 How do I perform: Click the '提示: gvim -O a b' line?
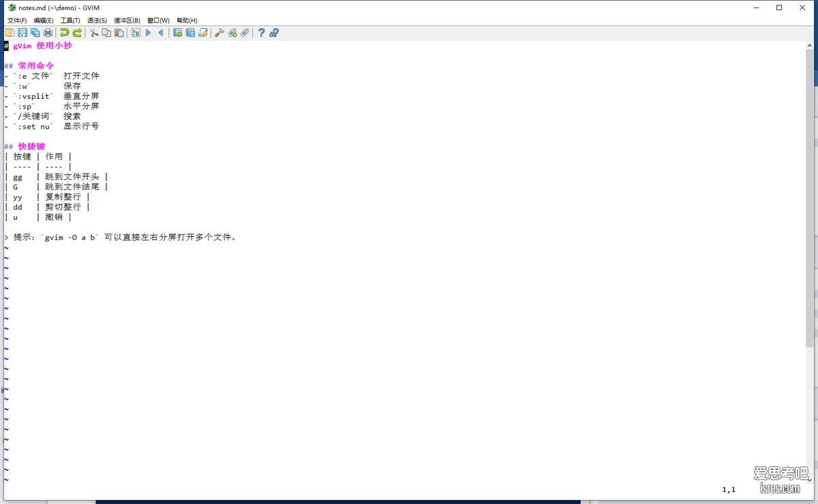(x=121, y=237)
